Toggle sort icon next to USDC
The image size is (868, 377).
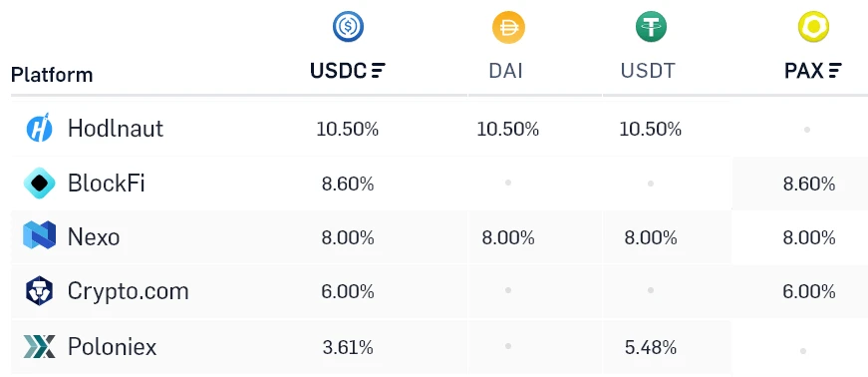point(379,71)
